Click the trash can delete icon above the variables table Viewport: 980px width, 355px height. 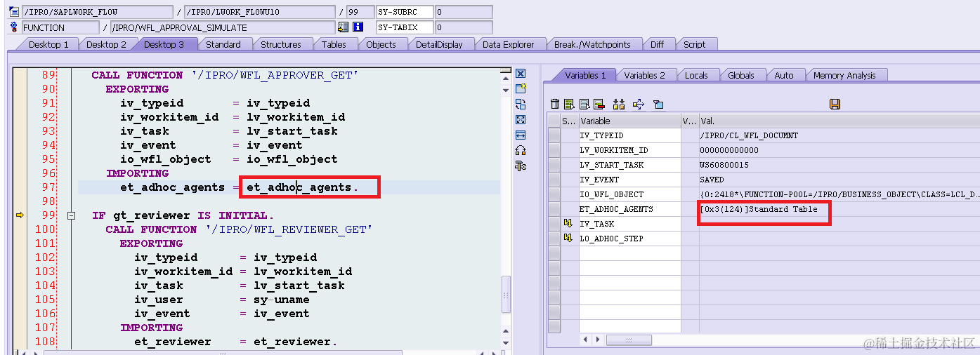click(556, 104)
